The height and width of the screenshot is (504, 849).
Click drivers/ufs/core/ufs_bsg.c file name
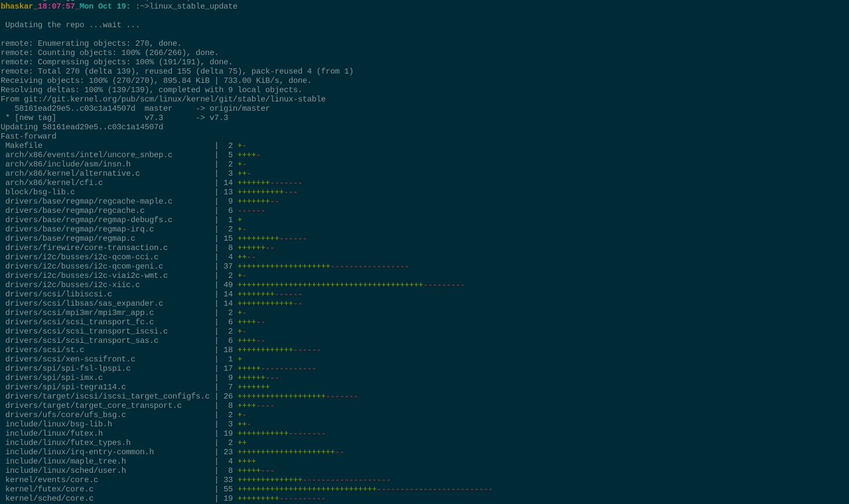(x=66, y=414)
